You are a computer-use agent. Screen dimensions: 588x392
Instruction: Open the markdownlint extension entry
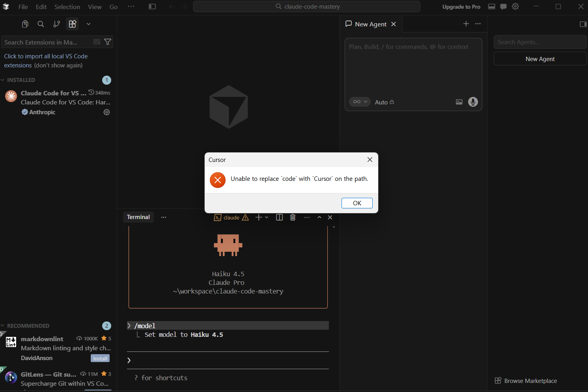pyautogui.click(x=58, y=348)
